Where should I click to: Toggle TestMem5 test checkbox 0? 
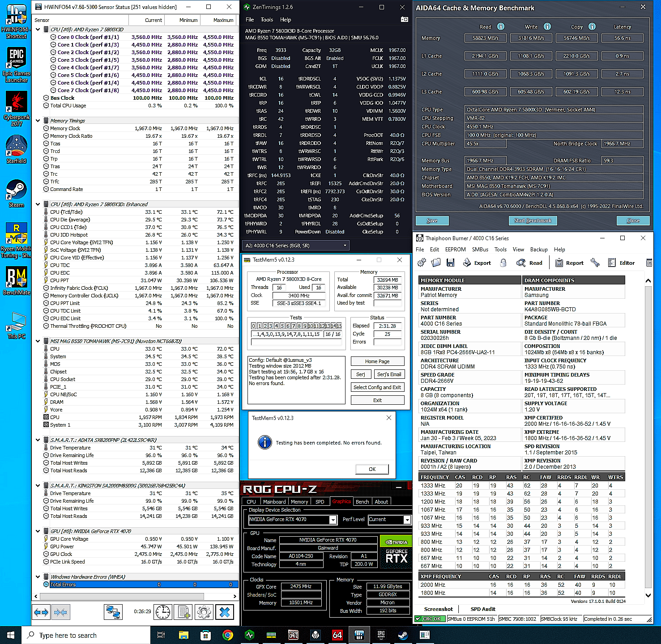click(x=254, y=326)
